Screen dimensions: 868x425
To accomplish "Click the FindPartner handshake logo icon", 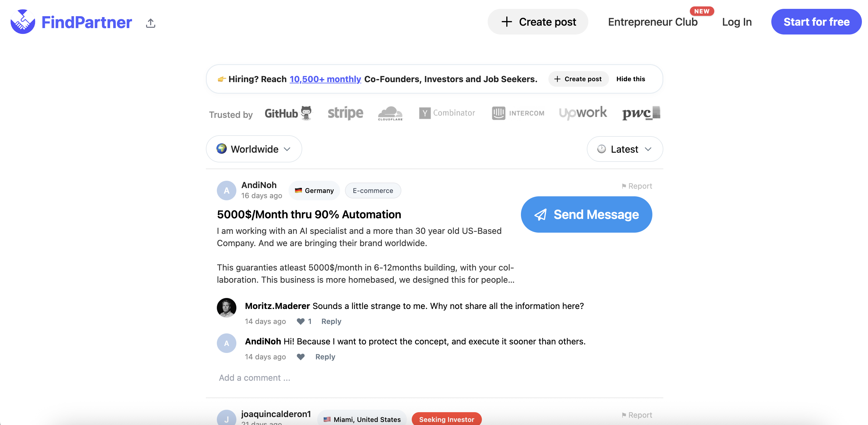I will (x=23, y=22).
